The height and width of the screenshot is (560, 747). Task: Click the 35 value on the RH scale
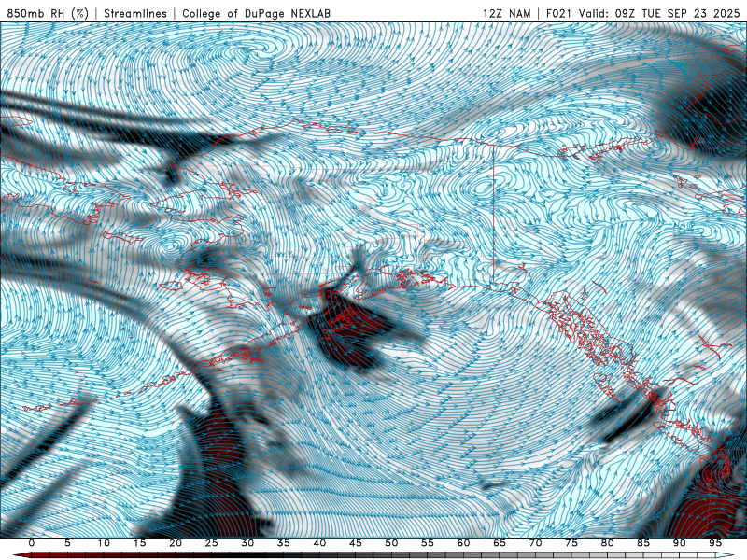[x=284, y=543]
